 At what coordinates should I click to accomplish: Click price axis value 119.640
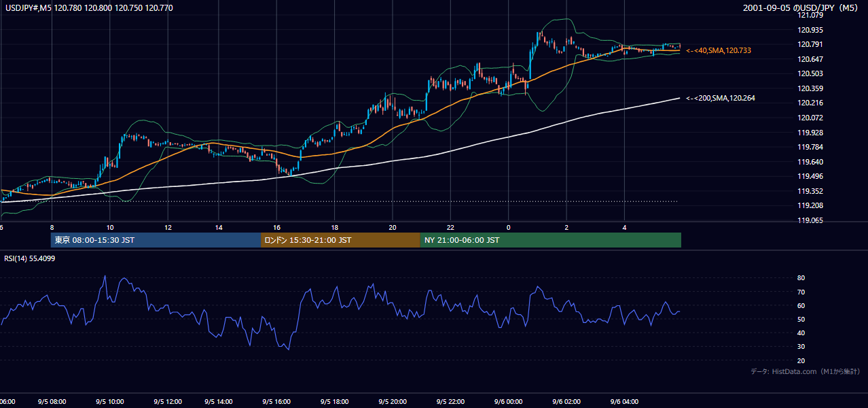click(811, 162)
